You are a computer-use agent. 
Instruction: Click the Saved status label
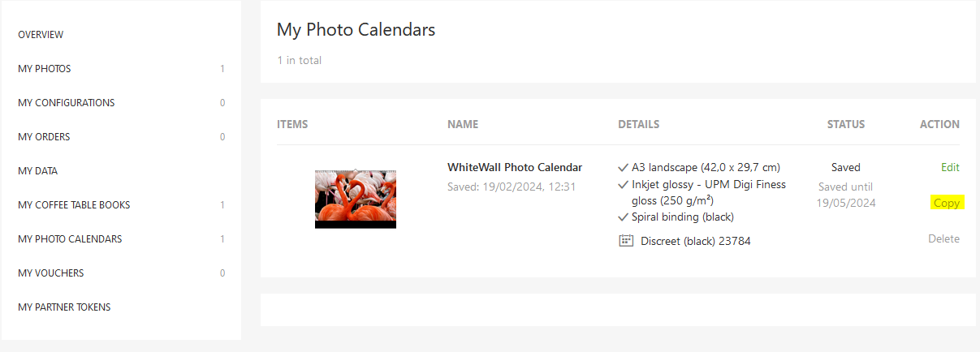(845, 168)
